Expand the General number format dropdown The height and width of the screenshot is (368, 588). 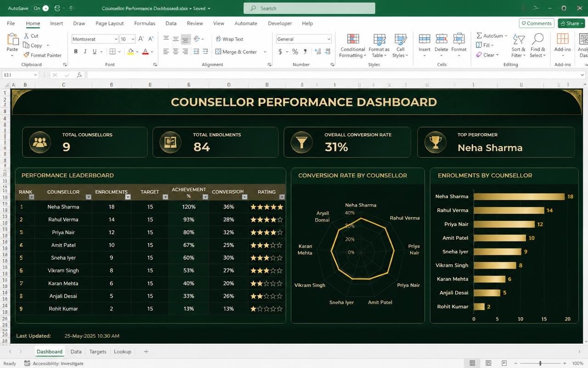click(328, 39)
